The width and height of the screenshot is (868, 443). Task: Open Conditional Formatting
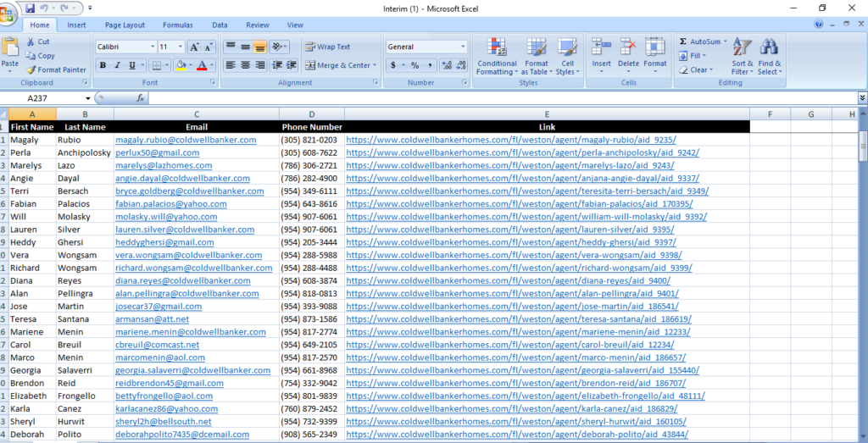[497, 57]
